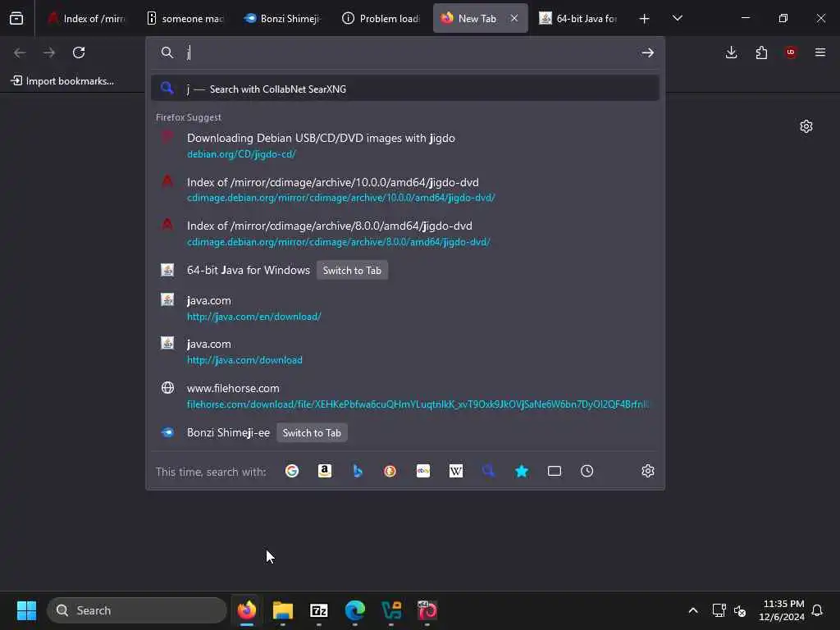Open the archive/8.0.0/amd64/jigdo-dvd suggestion
Viewport: 840px width, 630px height.
click(405, 234)
